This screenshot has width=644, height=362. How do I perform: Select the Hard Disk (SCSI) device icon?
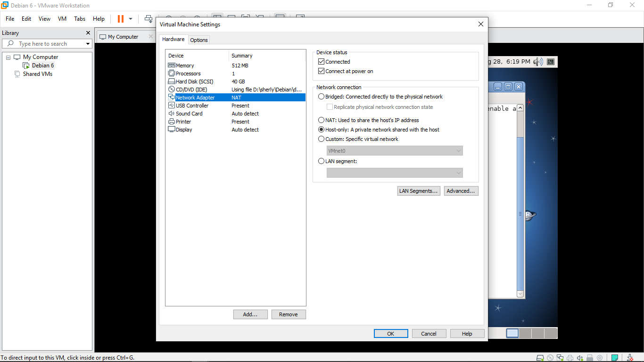tap(172, 82)
